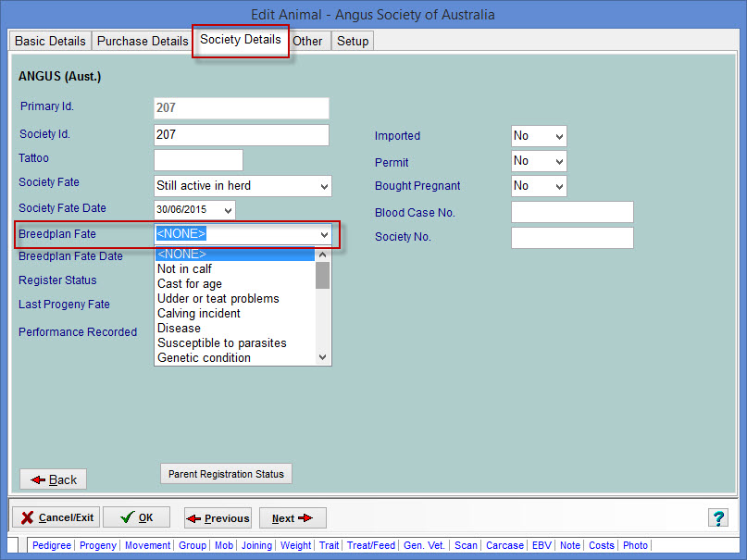The image size is (747, 560).
Task: Select the Society Details tab
Action: 241,40
